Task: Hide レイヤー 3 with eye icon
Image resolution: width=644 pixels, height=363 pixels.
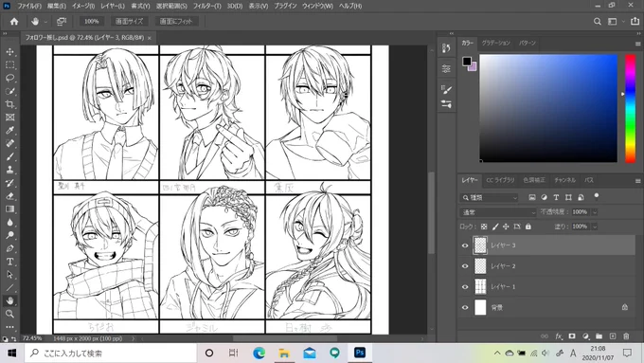Action: click(465, 245)
